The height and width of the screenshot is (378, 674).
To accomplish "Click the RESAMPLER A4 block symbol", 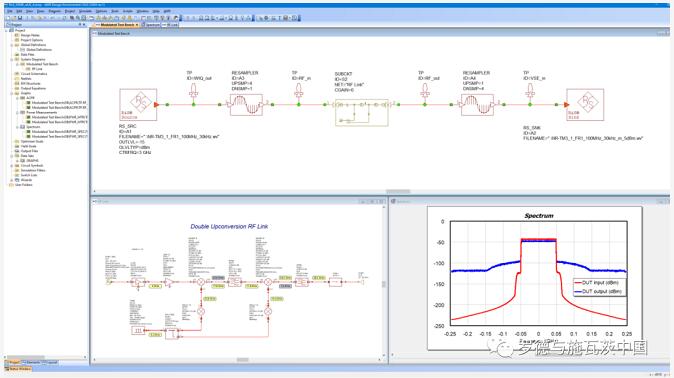I will [x=478, y=104].
